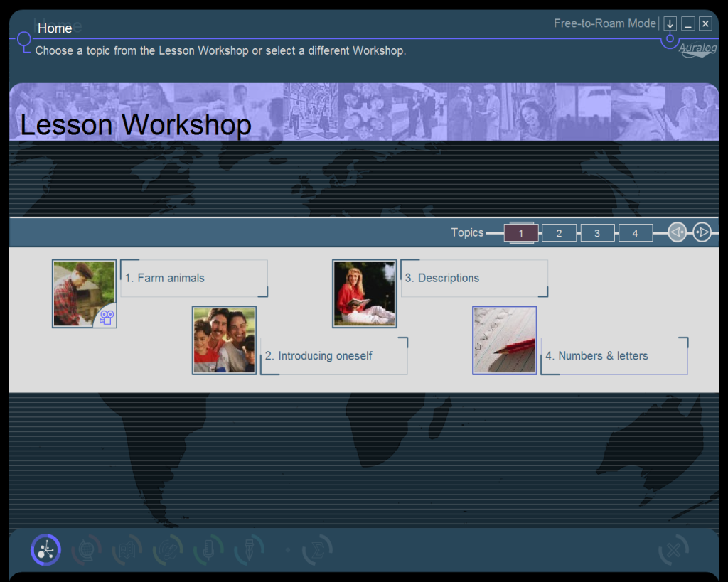Click the Lesson Workshop icon in bottom toolbar
Viewport: 728px width, 582px height.
tap(46, 550)
